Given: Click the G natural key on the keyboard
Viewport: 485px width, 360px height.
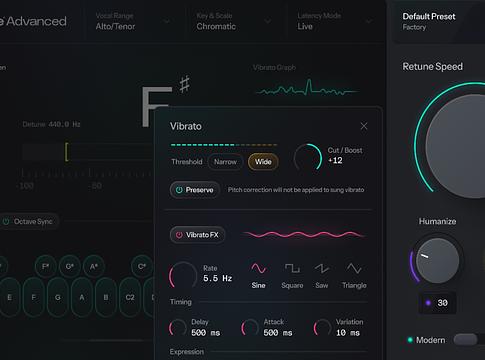Looking at the screenshot, I should click(x=58, y=297).
